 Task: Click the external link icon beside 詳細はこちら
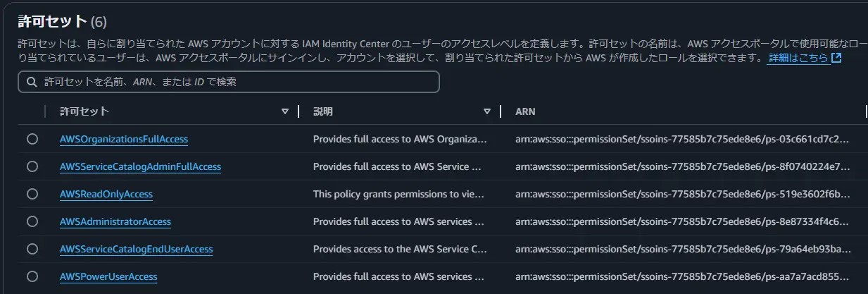[x=836, y=58]
